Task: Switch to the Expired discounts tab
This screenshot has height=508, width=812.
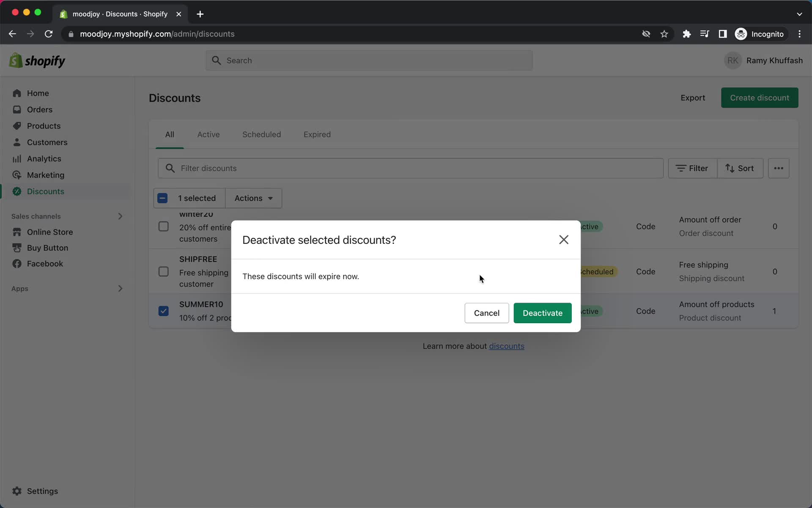Action: tap(317, 134)
